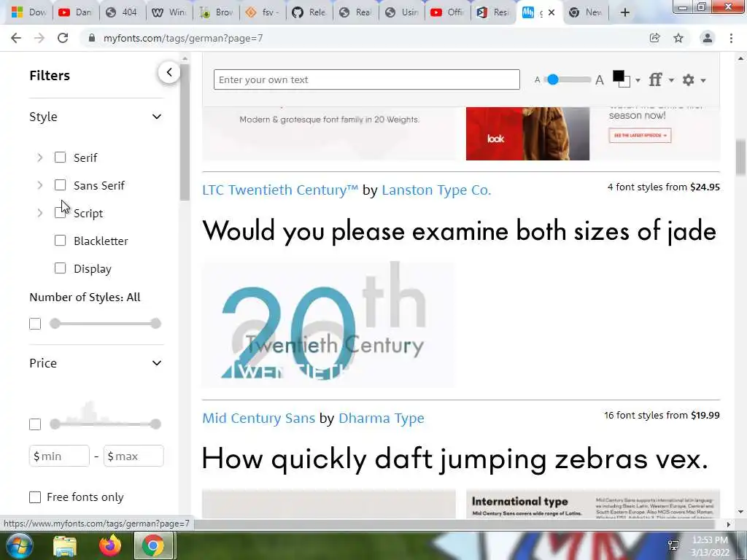Screen dimensions: 747x560
Task: Open the Chrome three-dot menu
Action: [x=731, y=38]
